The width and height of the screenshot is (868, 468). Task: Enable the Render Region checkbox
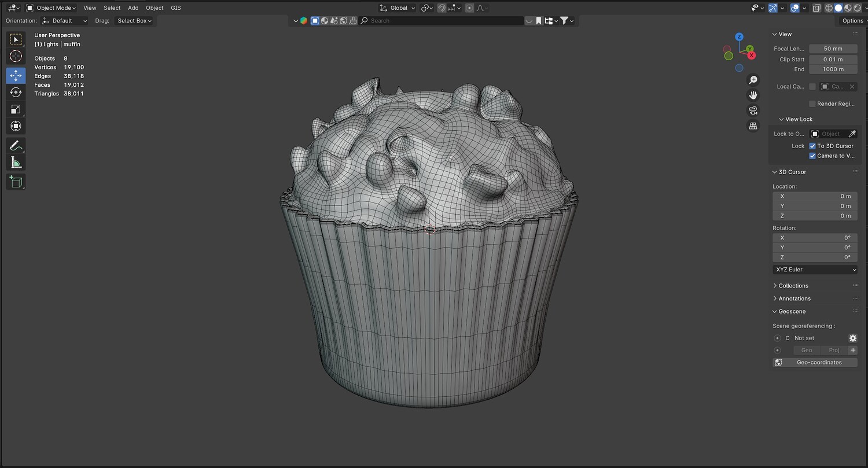(812, 104)
